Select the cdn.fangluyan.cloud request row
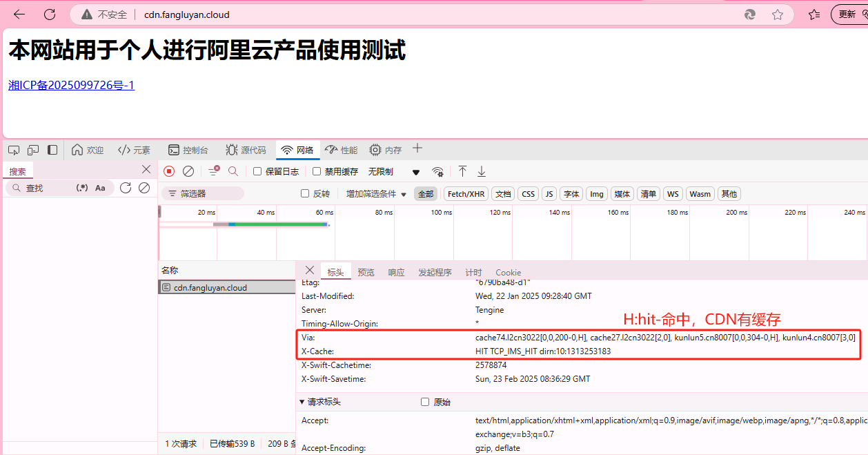Viewport: 868px width, 455px height. tap(227, 288)
